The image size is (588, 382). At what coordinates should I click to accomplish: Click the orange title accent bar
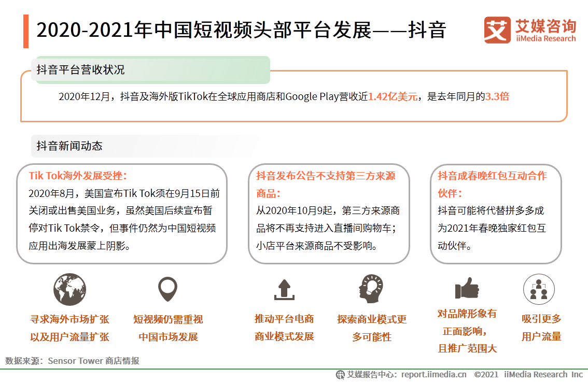[26, 31]
